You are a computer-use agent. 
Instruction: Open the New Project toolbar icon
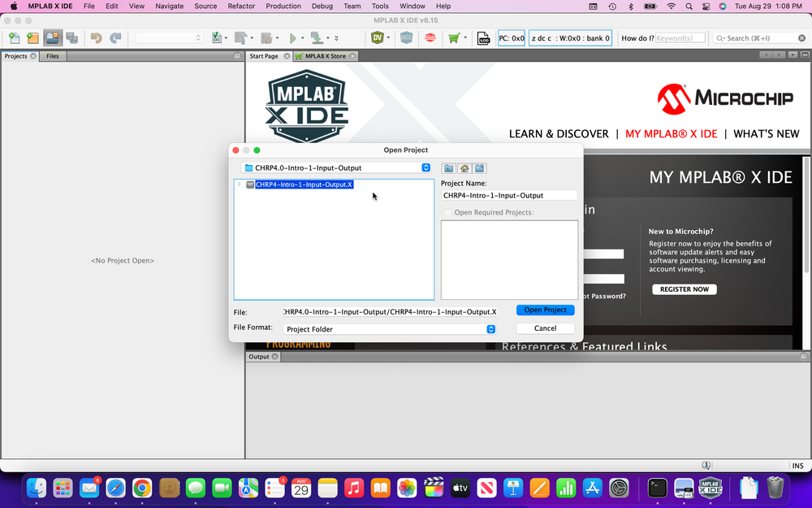point(31,37)
